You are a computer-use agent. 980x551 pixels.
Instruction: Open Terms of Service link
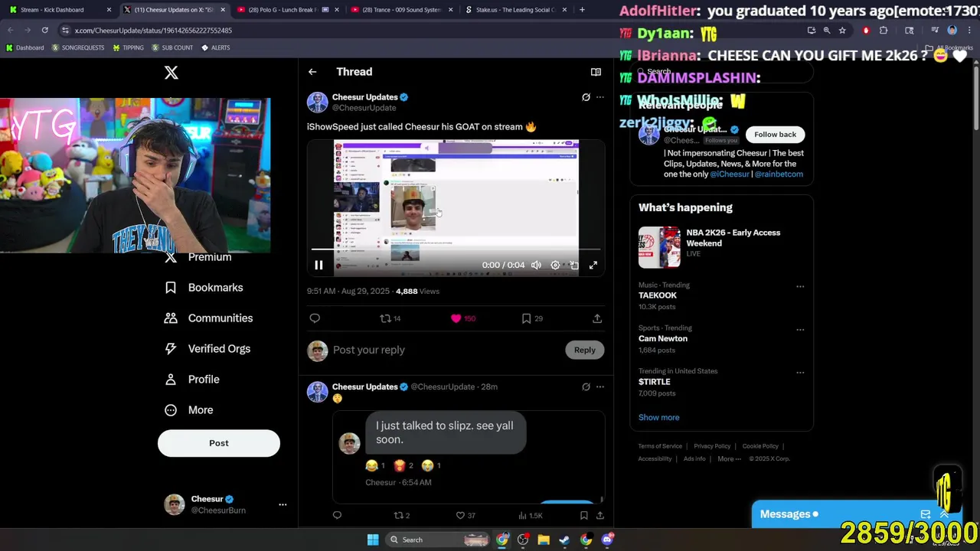[660, 446]
